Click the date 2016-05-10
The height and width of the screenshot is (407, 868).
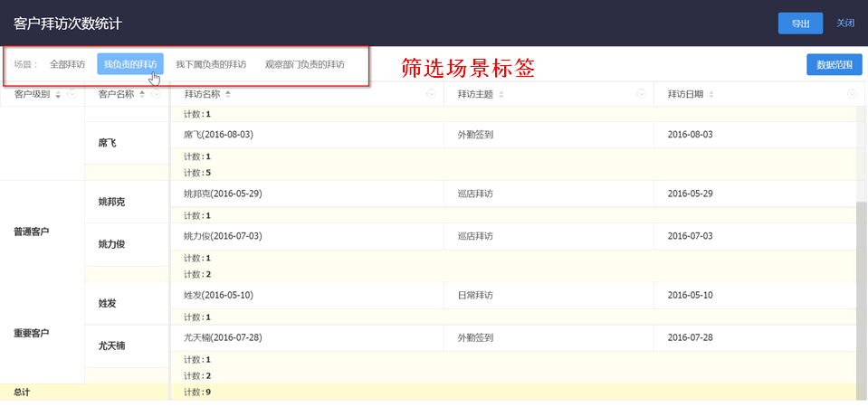tap(690, 295)
